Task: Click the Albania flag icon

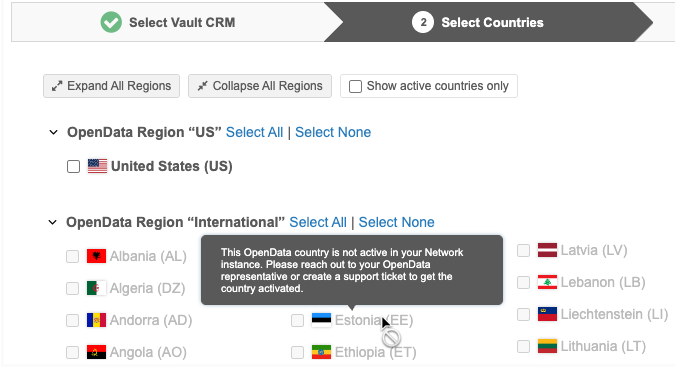Action: (96, 256)
